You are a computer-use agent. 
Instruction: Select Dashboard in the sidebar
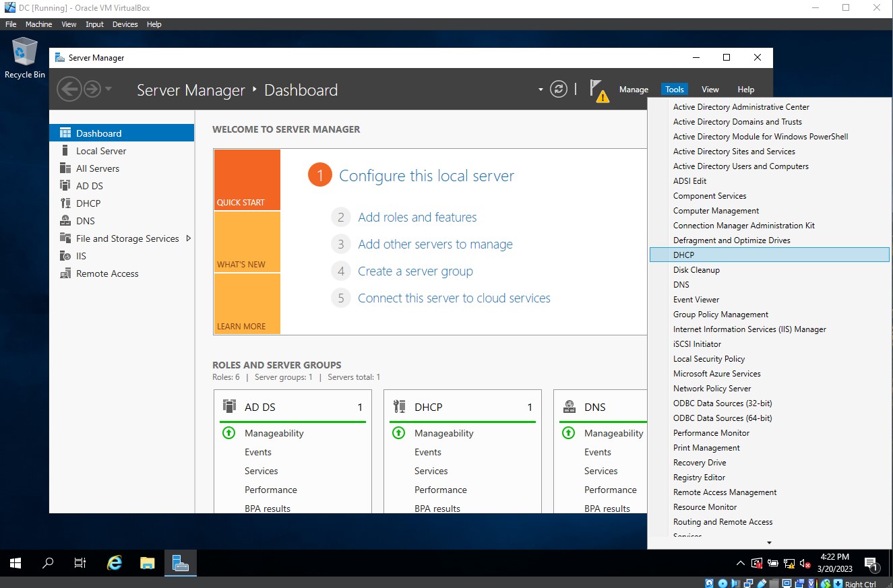point(122,133)
